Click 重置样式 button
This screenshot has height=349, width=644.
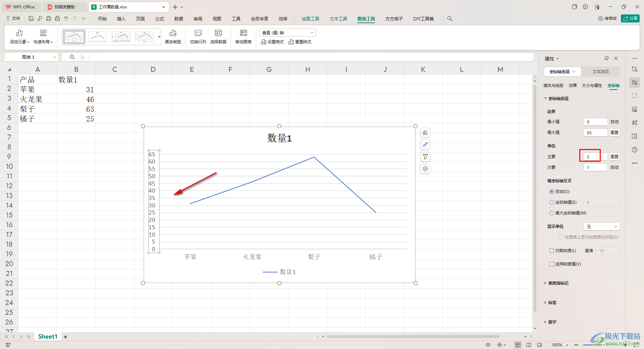point(300,42)
